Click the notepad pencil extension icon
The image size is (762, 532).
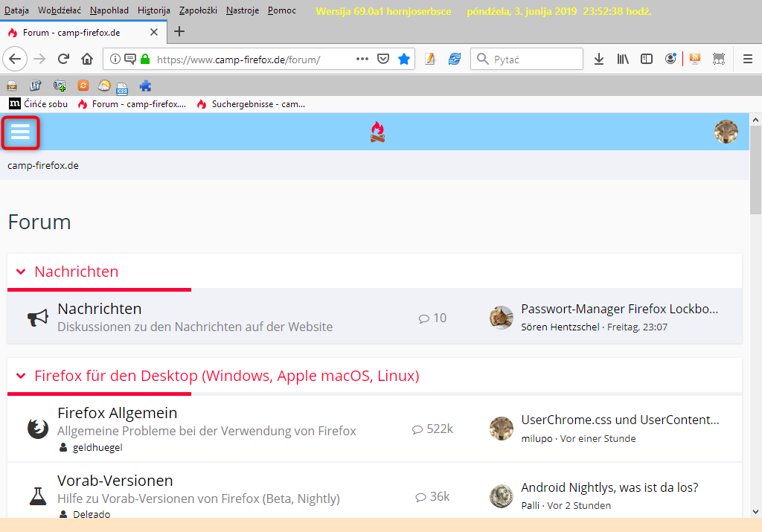coord(429,60)
